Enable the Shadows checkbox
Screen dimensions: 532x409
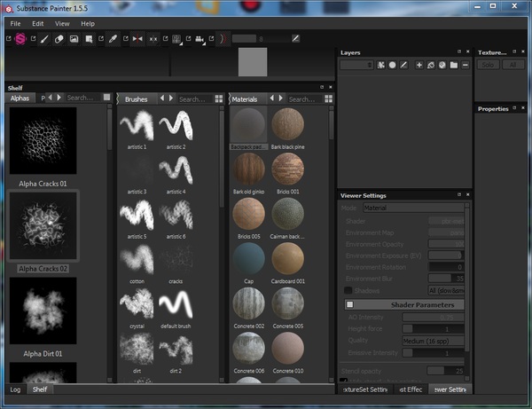pos(348,289)
